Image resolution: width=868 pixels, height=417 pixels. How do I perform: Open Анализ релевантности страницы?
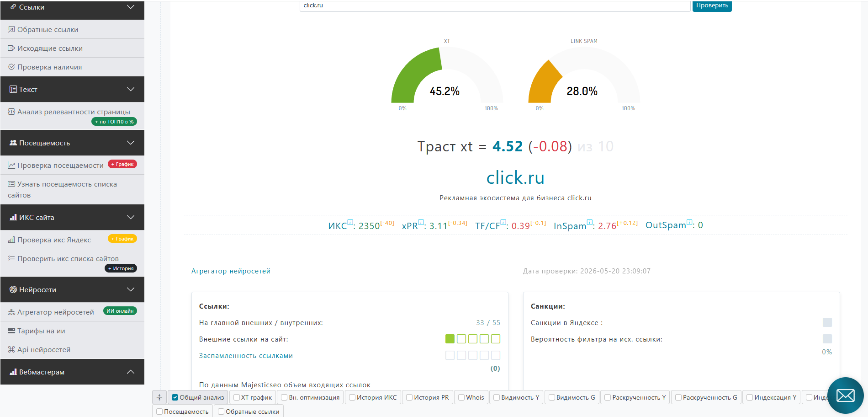pyautogui.click(x=72, y=116)
